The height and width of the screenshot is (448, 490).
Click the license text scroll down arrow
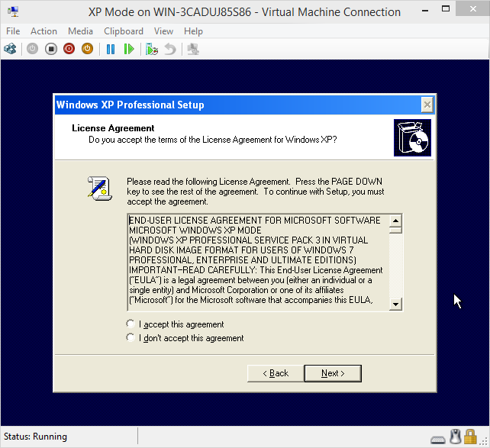coord(395,304)
